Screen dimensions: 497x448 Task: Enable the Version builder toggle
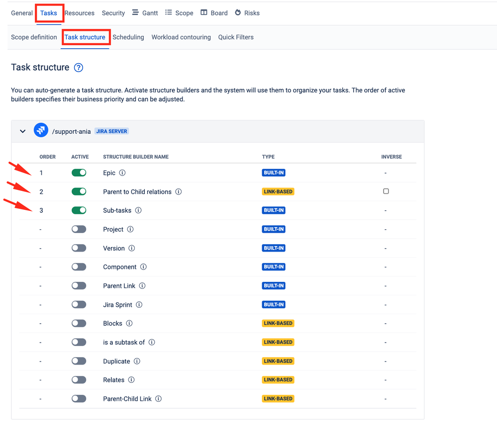click(x=79, y=248)
